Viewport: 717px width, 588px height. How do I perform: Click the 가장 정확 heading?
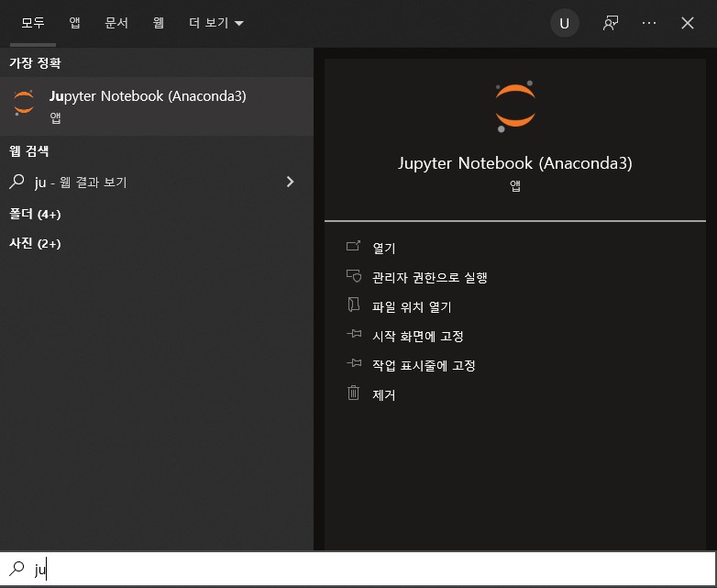[x=35, y=62]
